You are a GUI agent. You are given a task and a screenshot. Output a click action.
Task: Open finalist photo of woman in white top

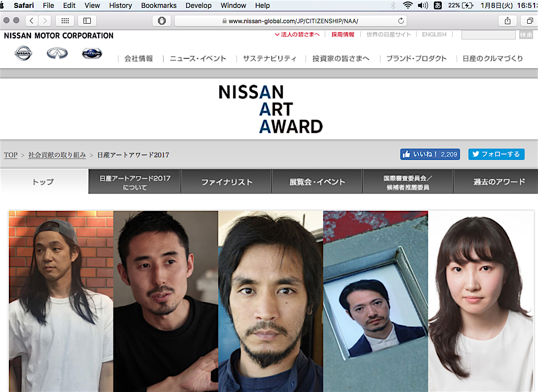pos(481,301)
